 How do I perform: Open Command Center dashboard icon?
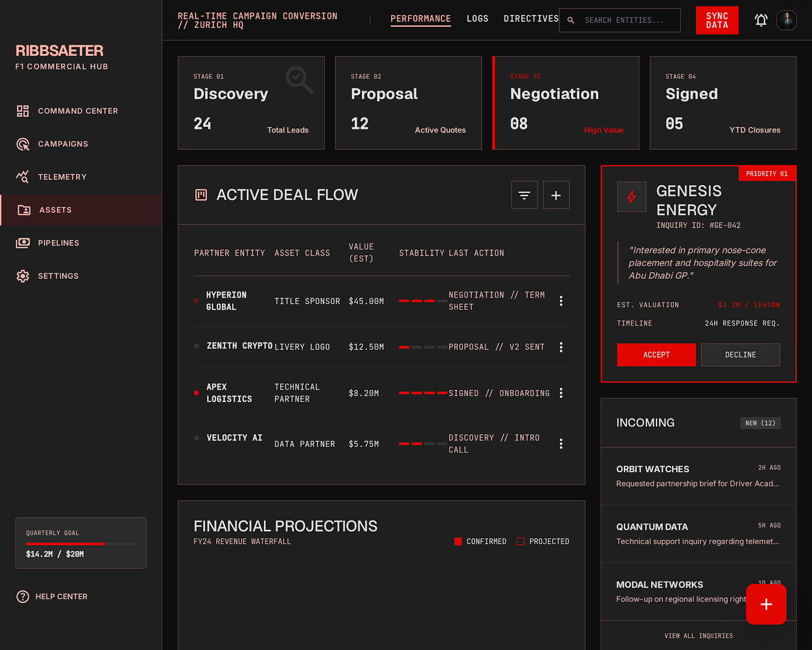(x=23, y=111)
